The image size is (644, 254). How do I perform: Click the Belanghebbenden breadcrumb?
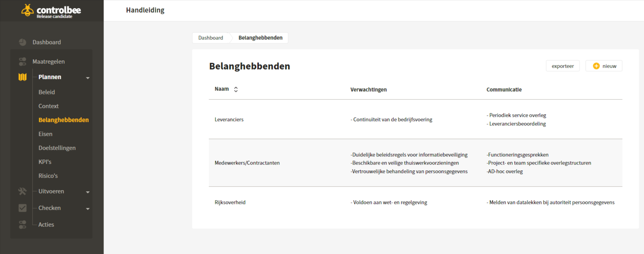260,38
